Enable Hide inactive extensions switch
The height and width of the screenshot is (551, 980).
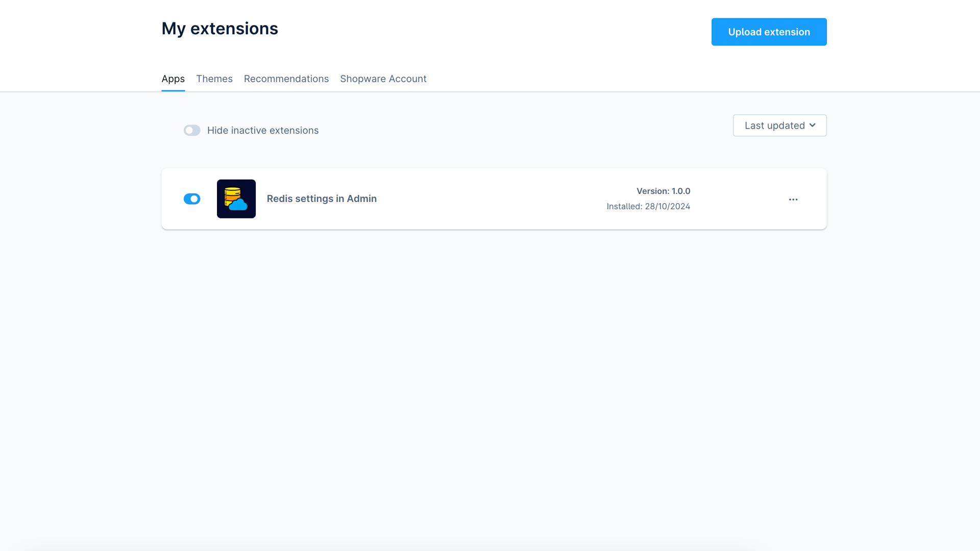coord(192,131)
